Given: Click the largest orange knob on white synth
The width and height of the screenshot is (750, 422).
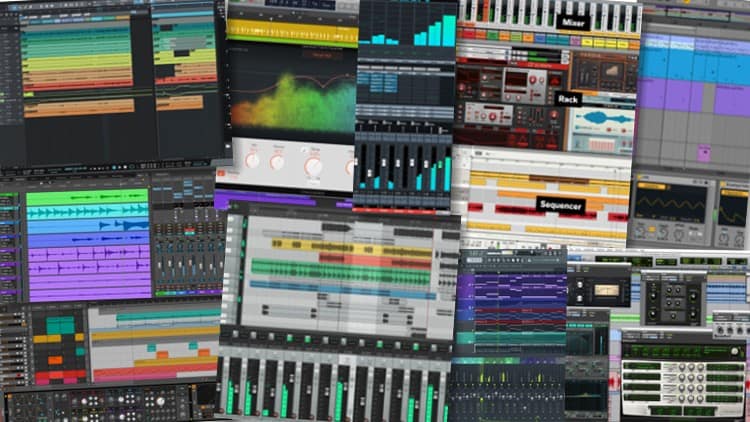Looking at the screenshot, I should 314,165.
